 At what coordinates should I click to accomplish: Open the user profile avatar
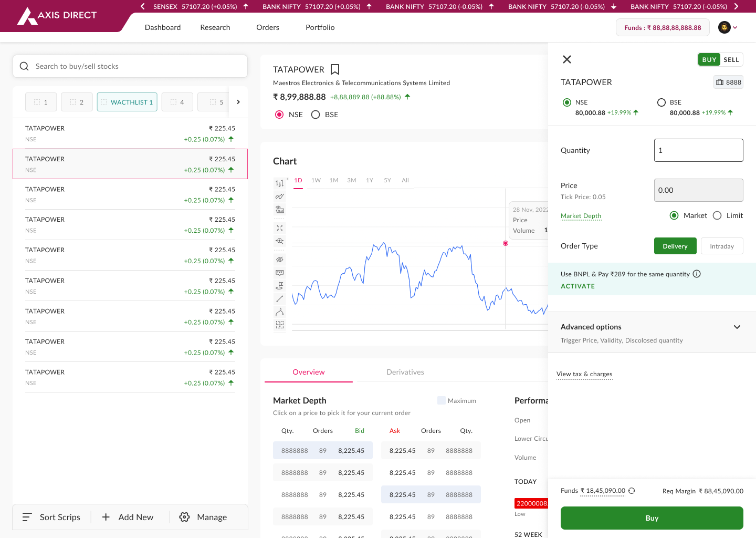tap(724, 27)
